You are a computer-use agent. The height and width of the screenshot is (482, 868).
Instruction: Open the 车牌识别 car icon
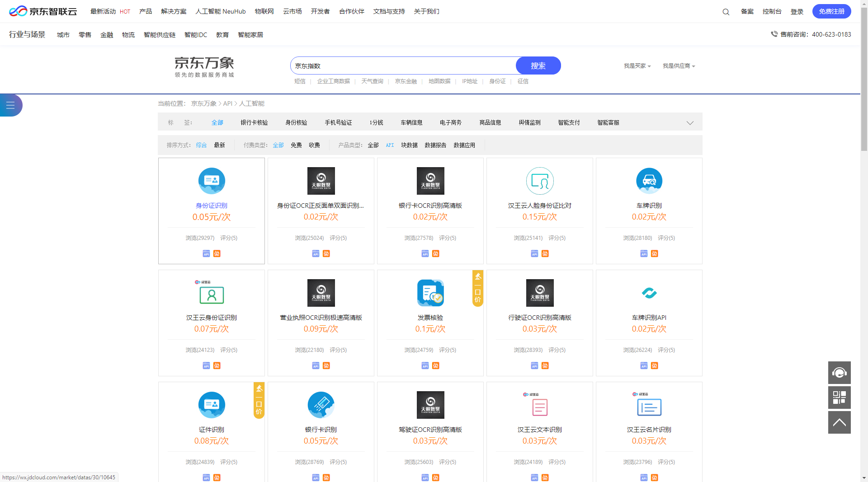coord(649,181)
